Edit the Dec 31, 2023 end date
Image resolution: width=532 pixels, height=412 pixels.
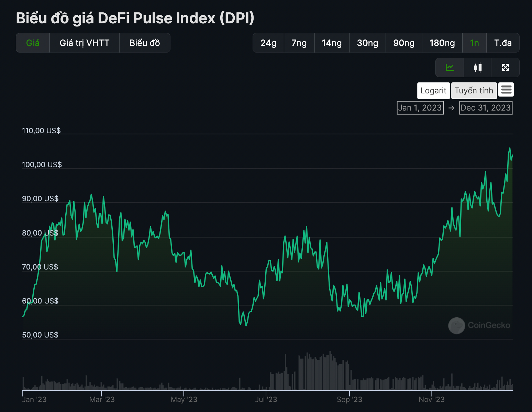pyautogui.click(x=486, y=108)
